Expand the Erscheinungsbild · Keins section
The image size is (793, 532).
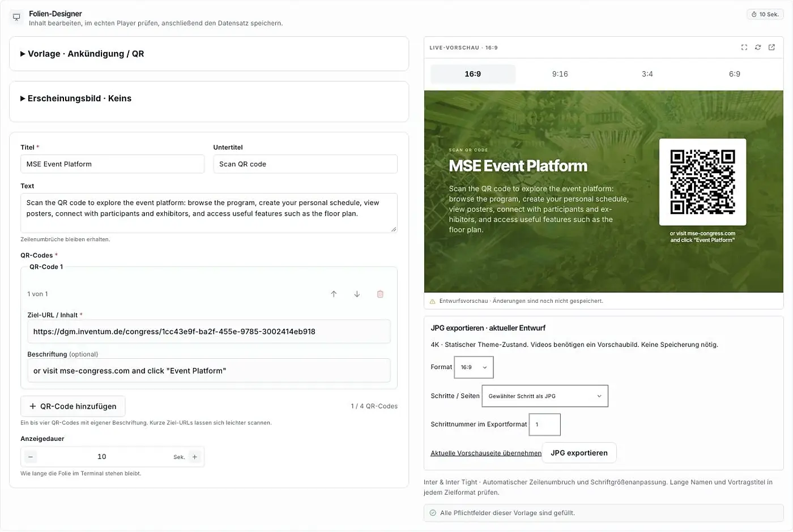pos(209,98)
